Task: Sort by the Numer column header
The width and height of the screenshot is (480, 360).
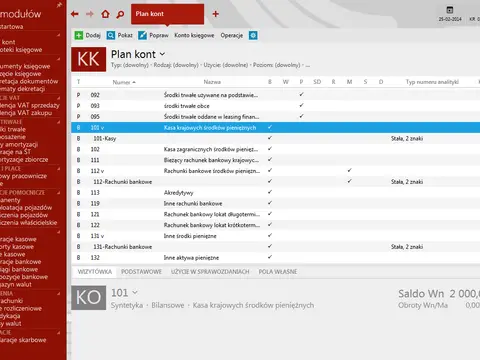Action: point(124,82)
